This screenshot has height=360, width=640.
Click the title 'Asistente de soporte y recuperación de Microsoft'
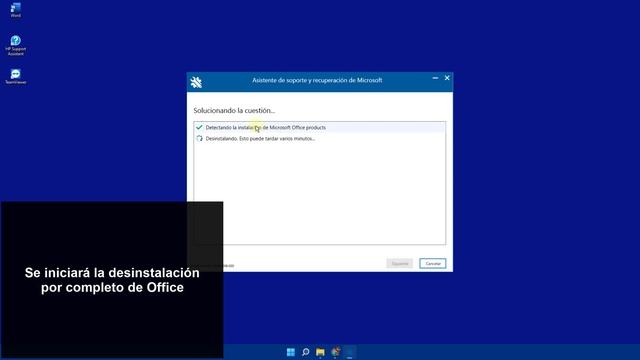(x=317, y=80)
